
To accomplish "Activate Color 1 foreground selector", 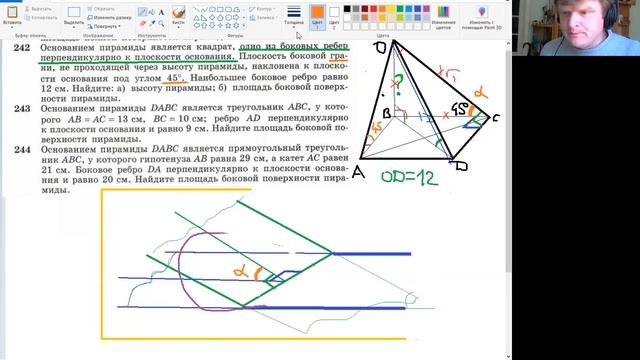I will (x=318, y=18).
